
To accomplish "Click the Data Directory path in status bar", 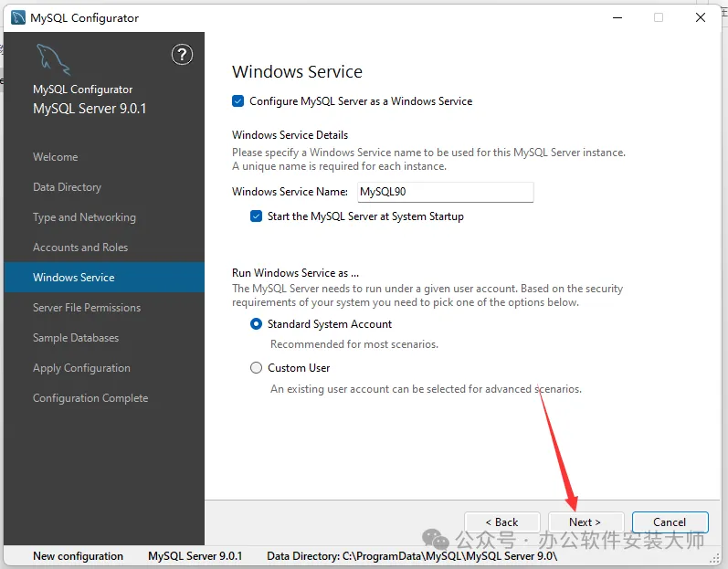I will pyautogui.click(x=412, y=556).
